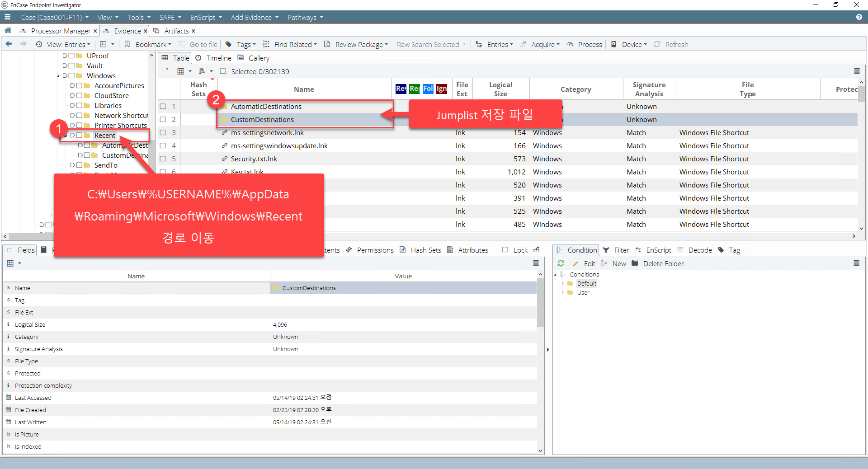The image size is (868, 469).
Task: Click the Device icon
Action: click(x=614, y=44)
